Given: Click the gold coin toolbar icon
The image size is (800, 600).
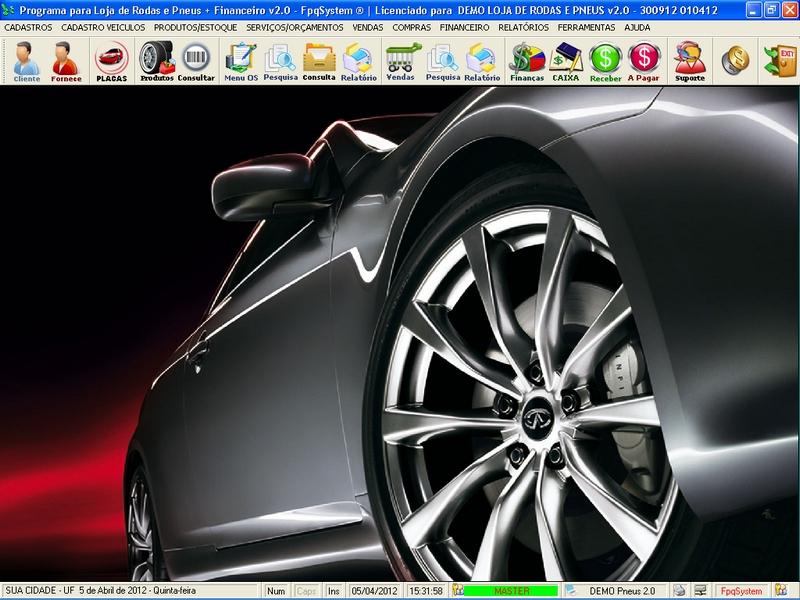Looking at the screenshot, I should pyautogui.click(x=735, y=60).
